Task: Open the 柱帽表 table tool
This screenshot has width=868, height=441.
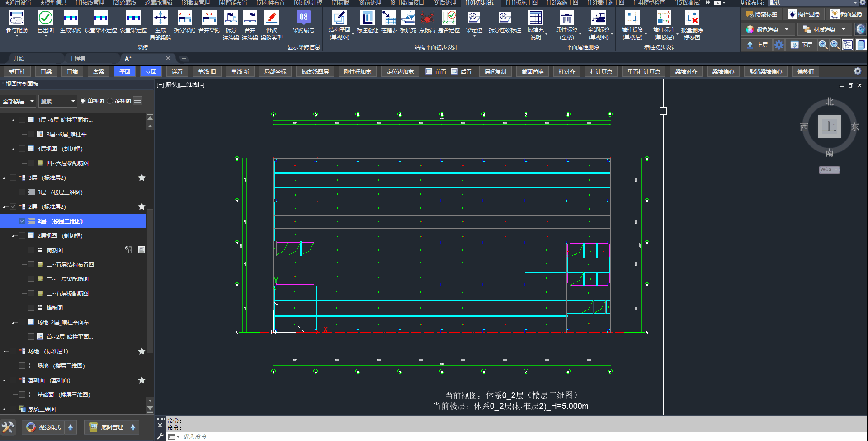Action: pyautogui.click(x=389, y=19)
